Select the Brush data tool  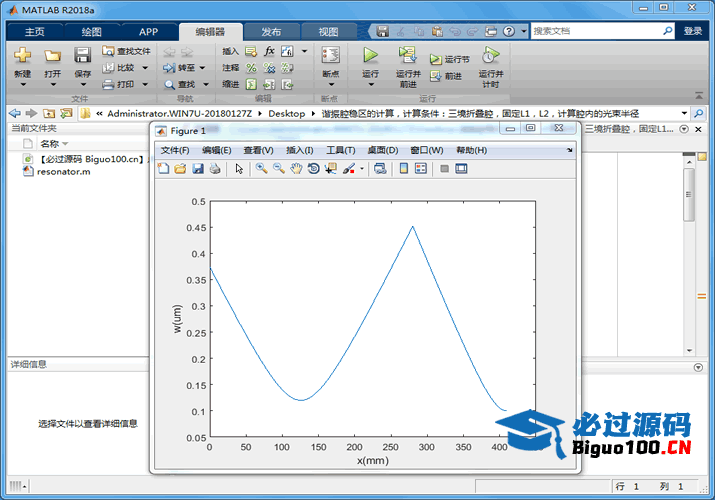[349, 169]
